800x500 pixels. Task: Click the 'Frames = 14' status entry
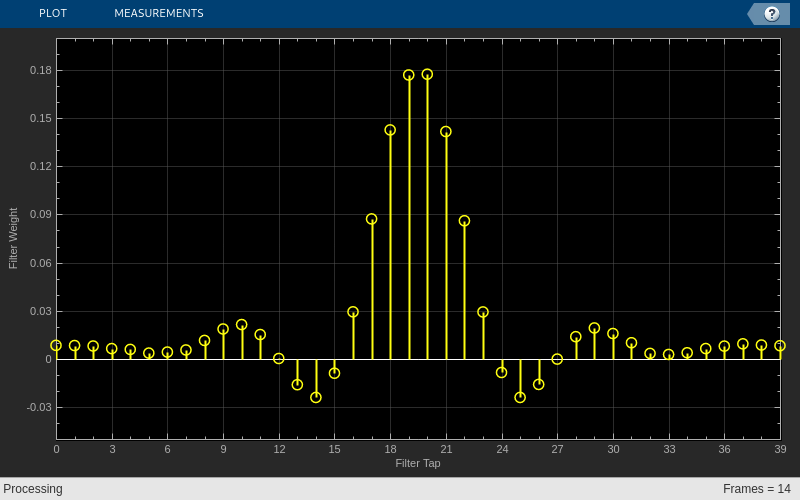(x=757, y=489)
